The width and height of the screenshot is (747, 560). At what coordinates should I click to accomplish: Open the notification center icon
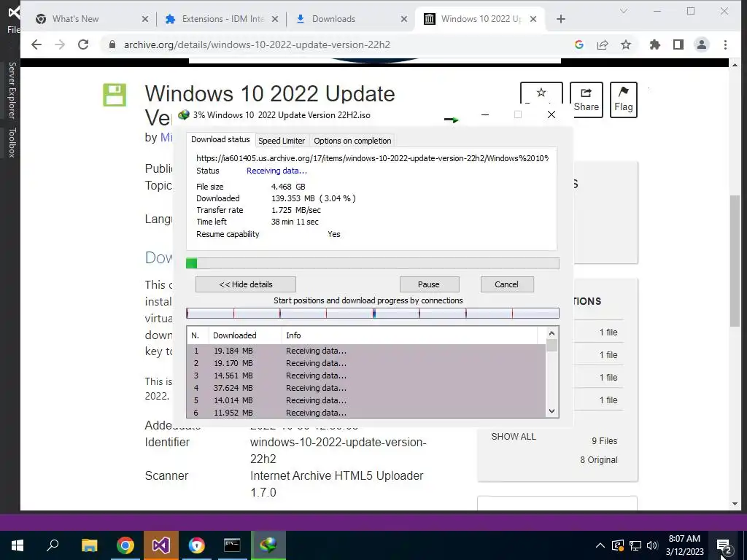[x=724, y=546]
